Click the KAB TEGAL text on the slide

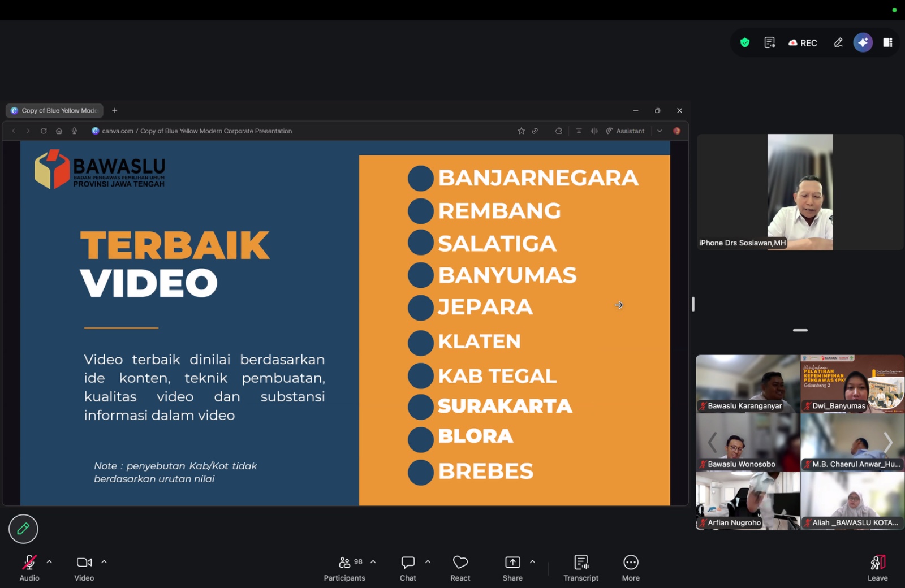(497, 376)
